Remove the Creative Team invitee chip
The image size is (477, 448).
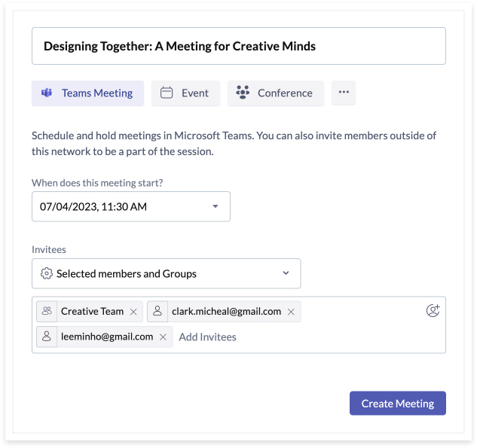pos(133,312)
